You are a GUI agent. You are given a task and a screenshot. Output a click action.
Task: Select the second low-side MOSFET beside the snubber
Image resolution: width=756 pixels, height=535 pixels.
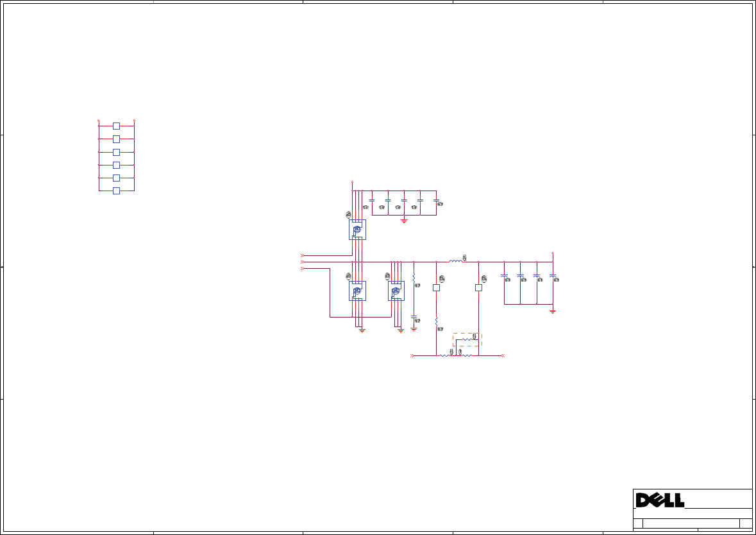pyautogui.click(x=396, y=291)
